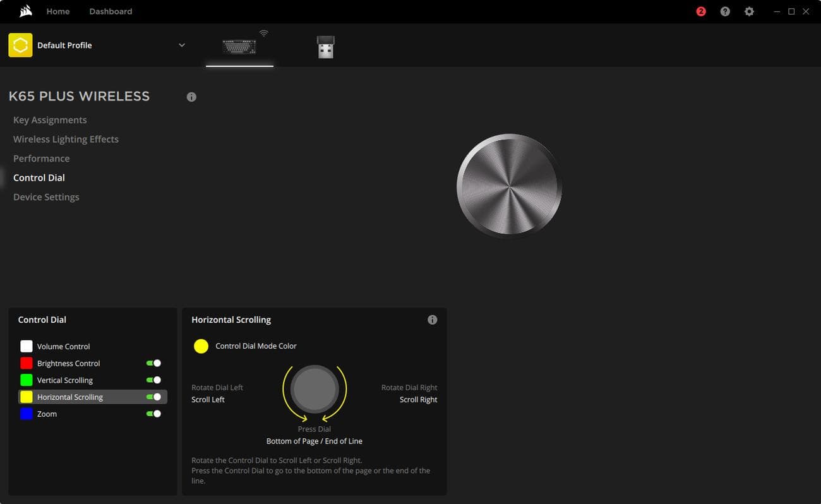
Task: Select the USB wireless receiver device icon
Action: 325,47
